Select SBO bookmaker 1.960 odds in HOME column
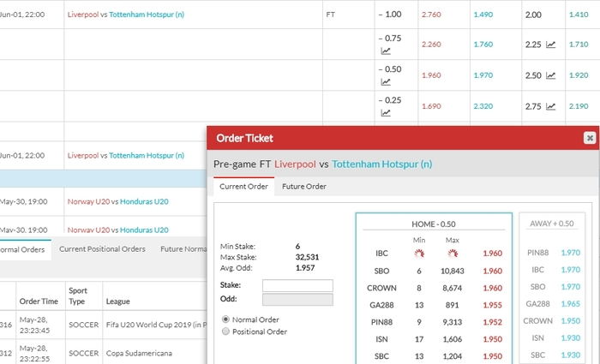The height and width of the screenshot is (364, 600). click(x=492, y=271)
